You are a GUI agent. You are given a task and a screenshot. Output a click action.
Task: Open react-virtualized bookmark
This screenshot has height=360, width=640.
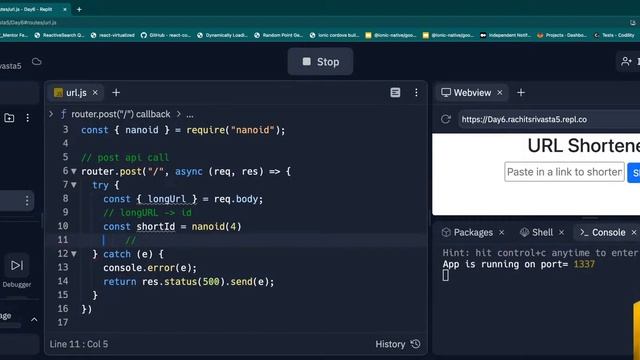(113, 35)
